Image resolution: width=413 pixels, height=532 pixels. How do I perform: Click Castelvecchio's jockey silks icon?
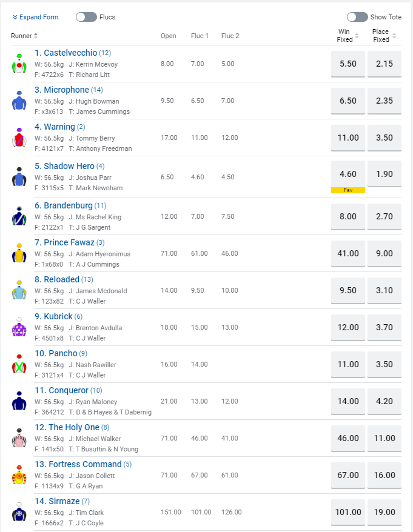tap(19, 64)
